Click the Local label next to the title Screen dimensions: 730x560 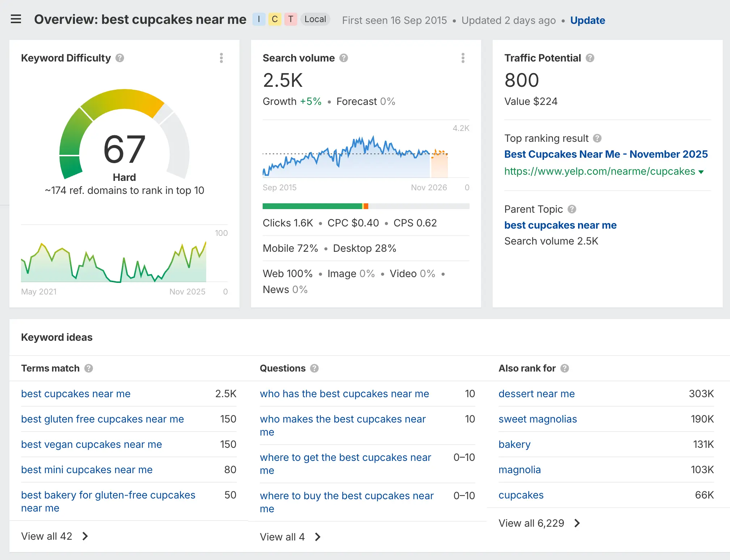pyautogui.click(x=315, y=19)
